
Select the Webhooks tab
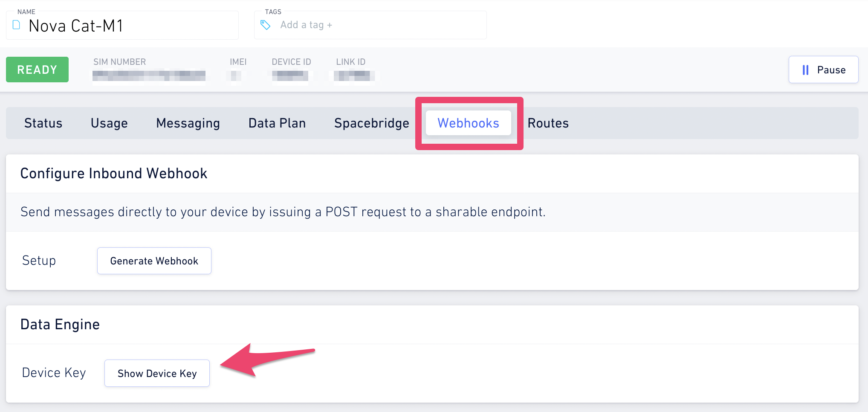click(x=468, y=123)
